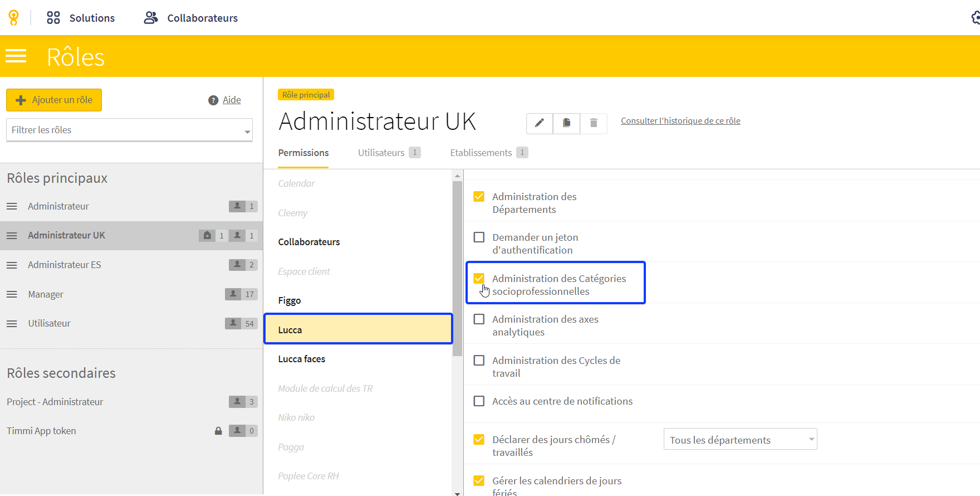Click the duplicate role icon
Image resolution: width=980 pixels, height=496 pixels.
[x=567, y=123]
